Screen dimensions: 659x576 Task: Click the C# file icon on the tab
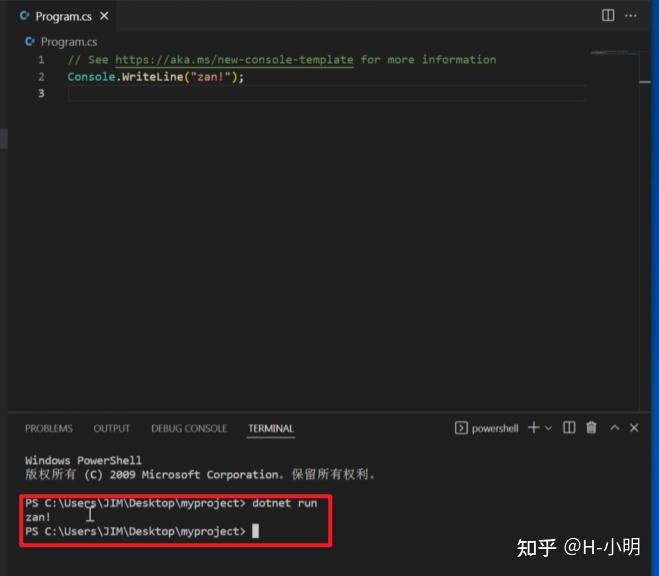click(25, 16)
